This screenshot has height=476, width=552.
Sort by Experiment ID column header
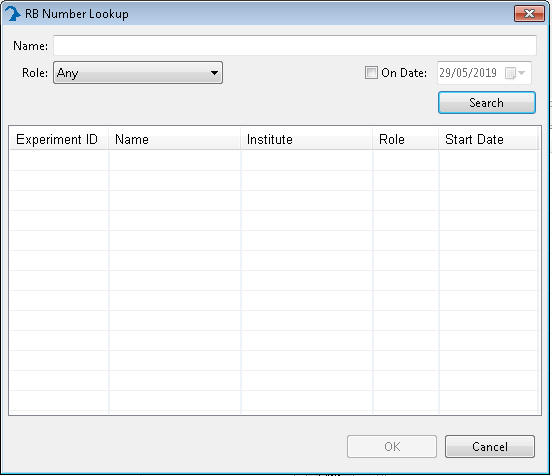pyautogui.click(x=59, y=139)
